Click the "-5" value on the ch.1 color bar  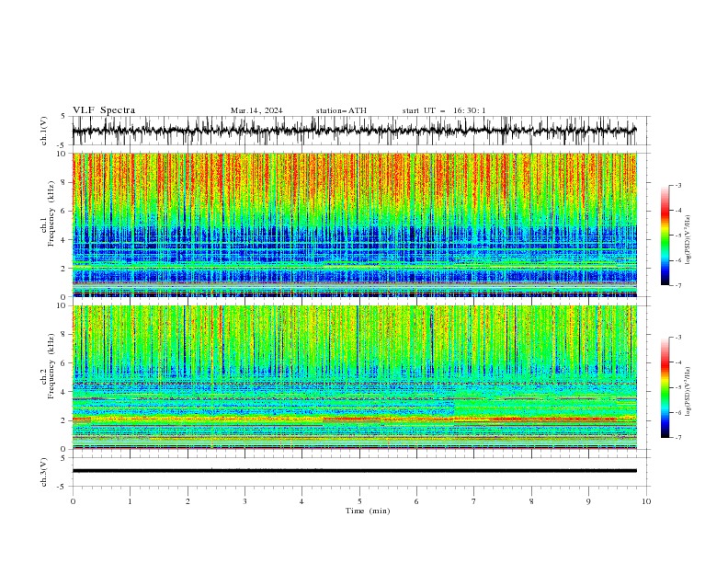(x=678, y=236)
